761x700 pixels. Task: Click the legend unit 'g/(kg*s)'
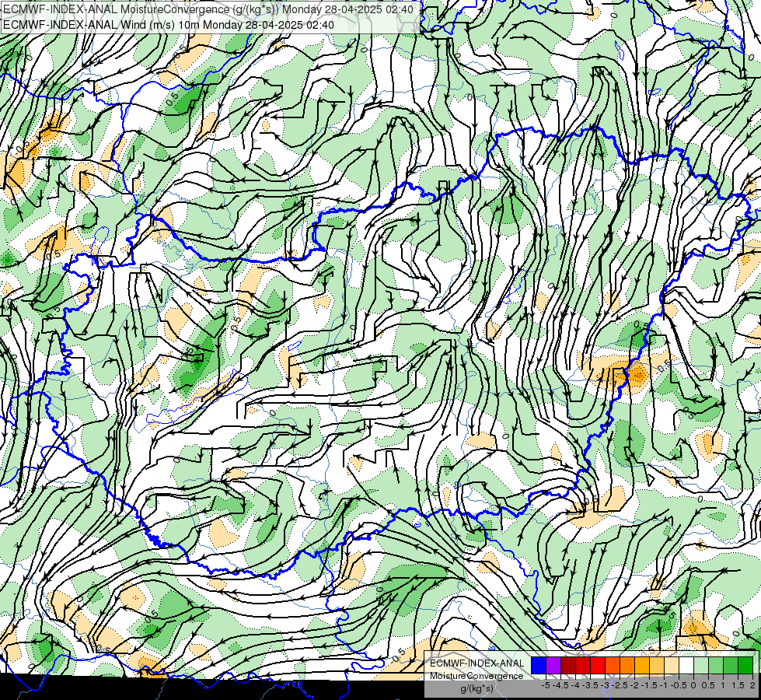click(476, 689)
